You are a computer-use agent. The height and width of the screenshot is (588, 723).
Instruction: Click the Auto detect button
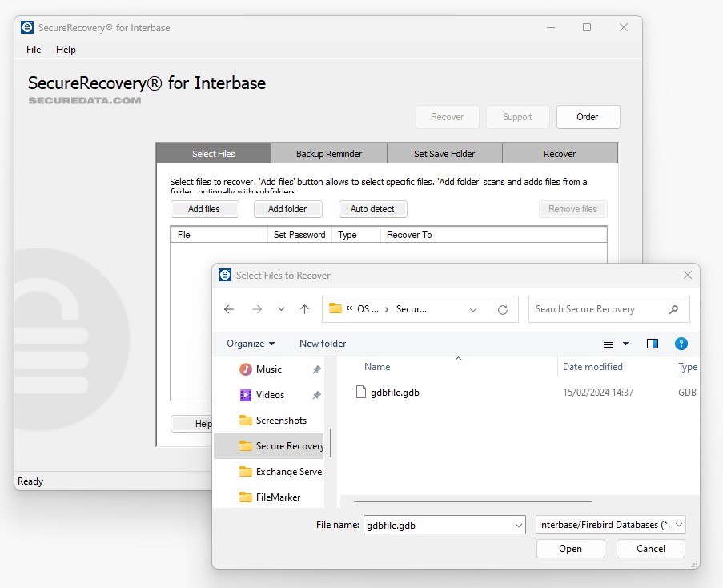click(372, 209)
